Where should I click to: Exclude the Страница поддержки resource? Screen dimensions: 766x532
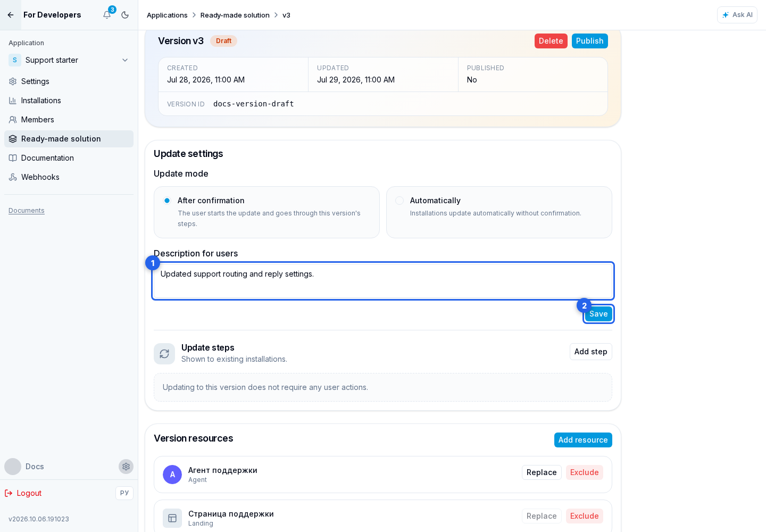tap(585, 516)
